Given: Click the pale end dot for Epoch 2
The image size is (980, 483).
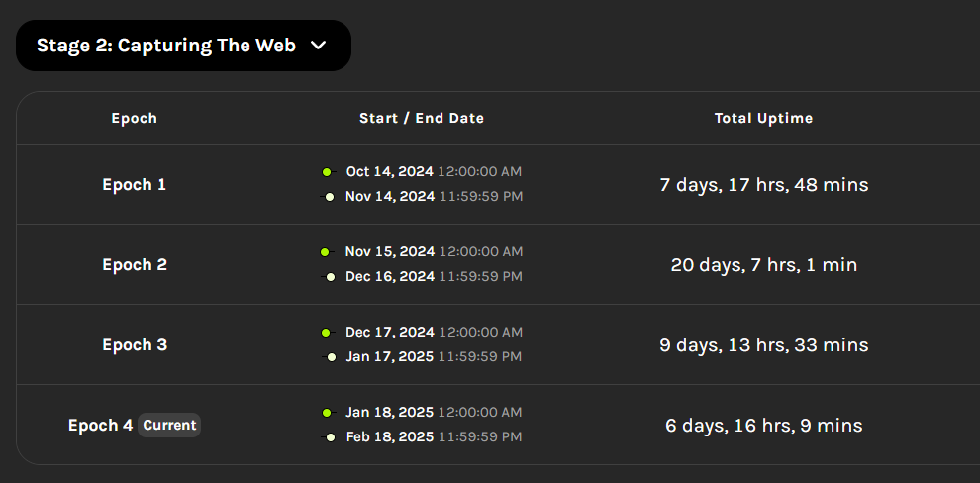Looking at the screenshot, I should pos(331,277).
